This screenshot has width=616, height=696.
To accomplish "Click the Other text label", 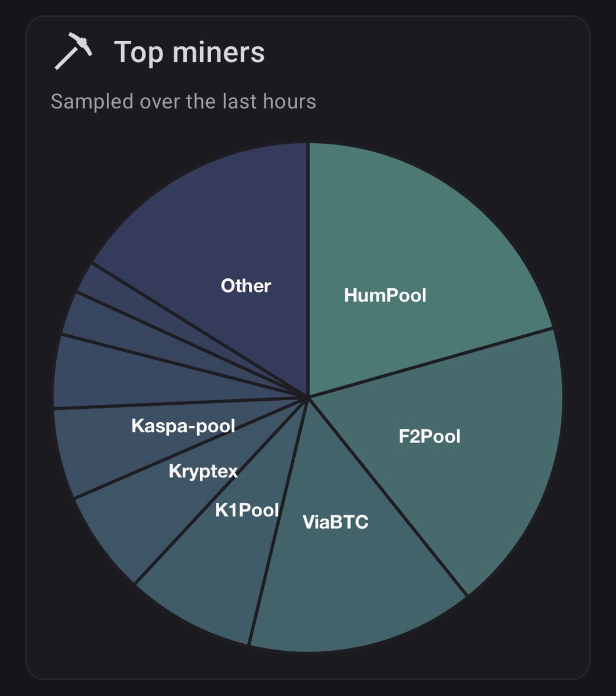I will 246,285.
